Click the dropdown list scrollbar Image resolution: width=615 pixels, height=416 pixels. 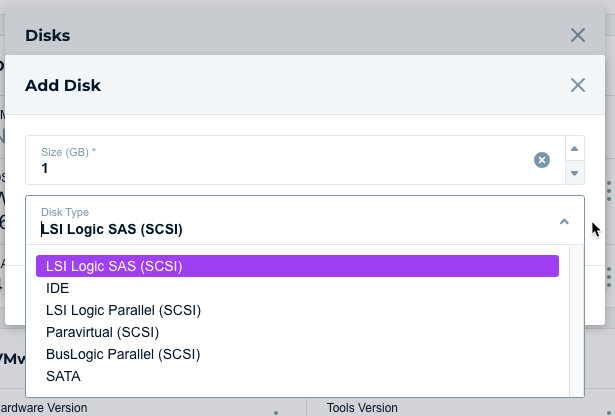click(576, 320)
